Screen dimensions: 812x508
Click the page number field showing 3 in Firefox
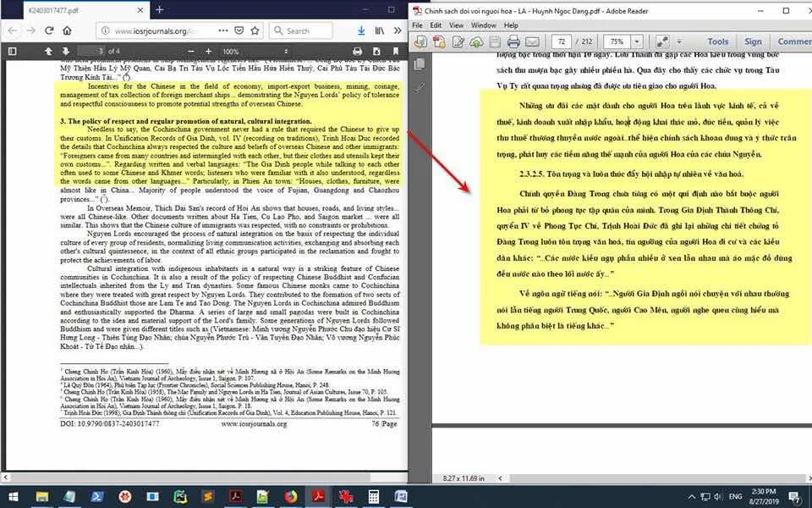[x=91, y=52]
